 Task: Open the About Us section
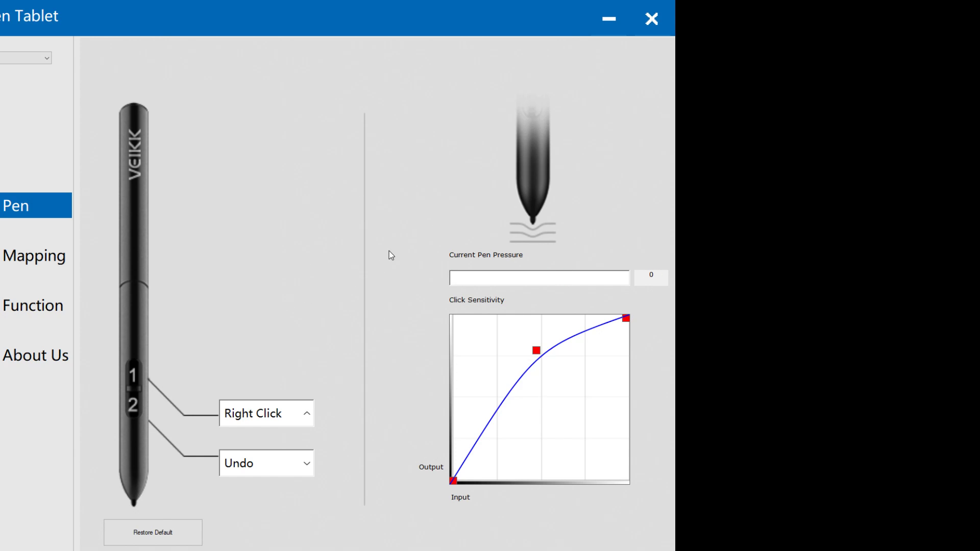(35, 355)
